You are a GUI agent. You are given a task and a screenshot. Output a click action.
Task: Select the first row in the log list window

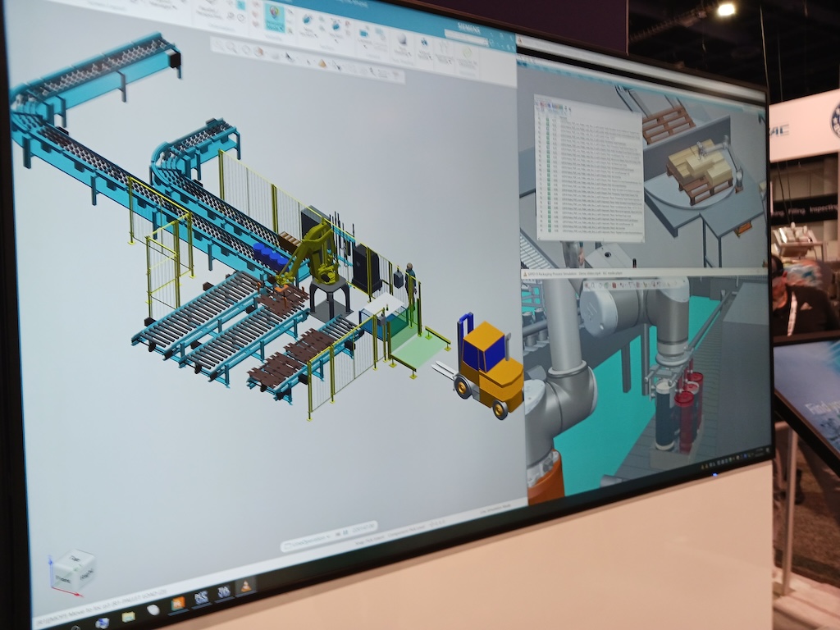tap(587, 121)
